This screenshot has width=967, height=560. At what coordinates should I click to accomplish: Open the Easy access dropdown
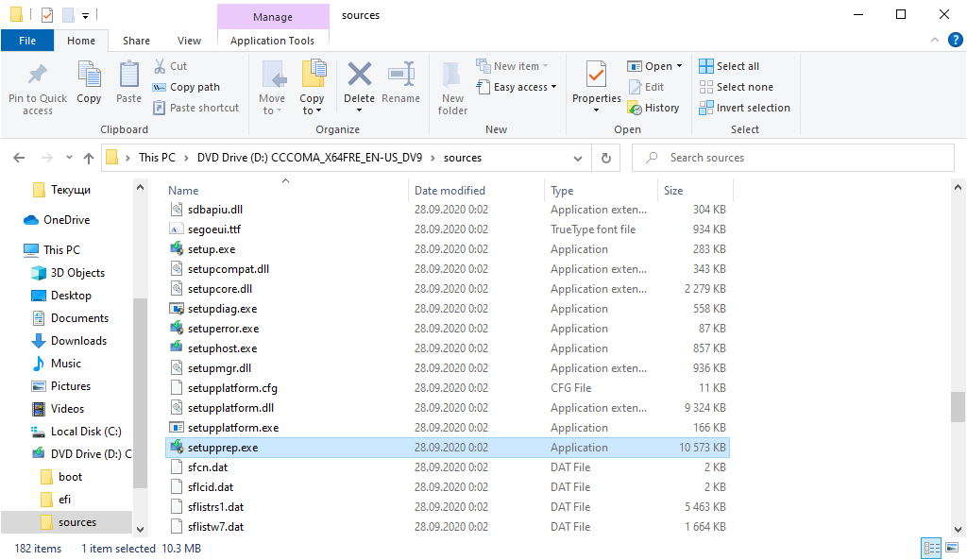click(x=517, y=87)
